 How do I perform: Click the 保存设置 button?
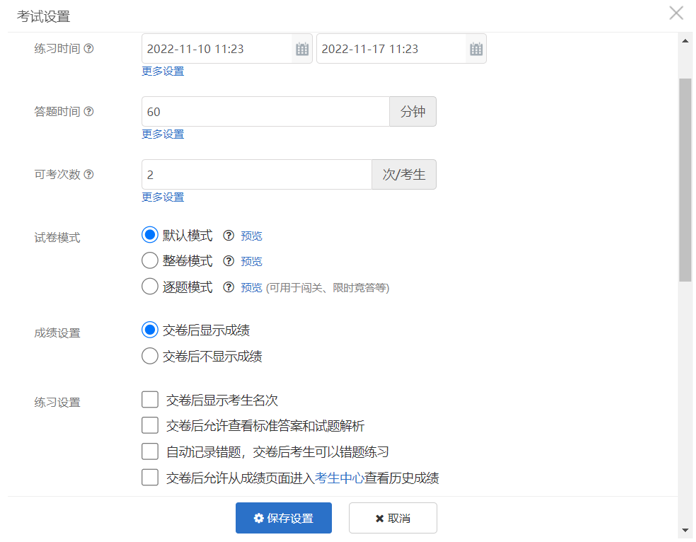(x=283, y=518)
